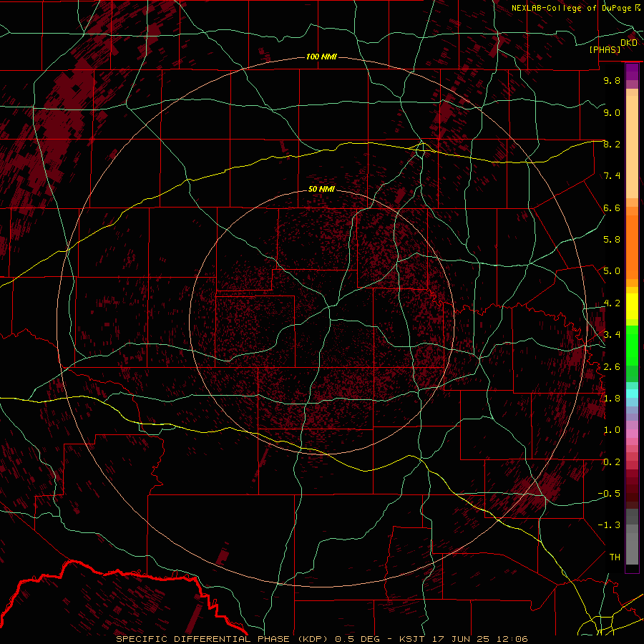
Task: Click the 4.2 value on the color scale
Action: [612, 303]
